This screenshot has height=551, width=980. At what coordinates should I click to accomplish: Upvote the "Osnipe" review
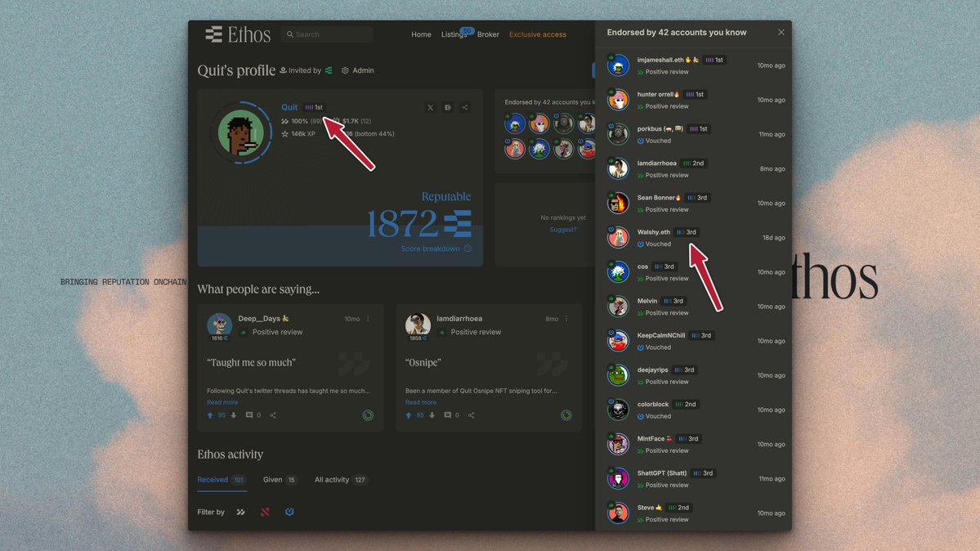click(x=409, y=415)
